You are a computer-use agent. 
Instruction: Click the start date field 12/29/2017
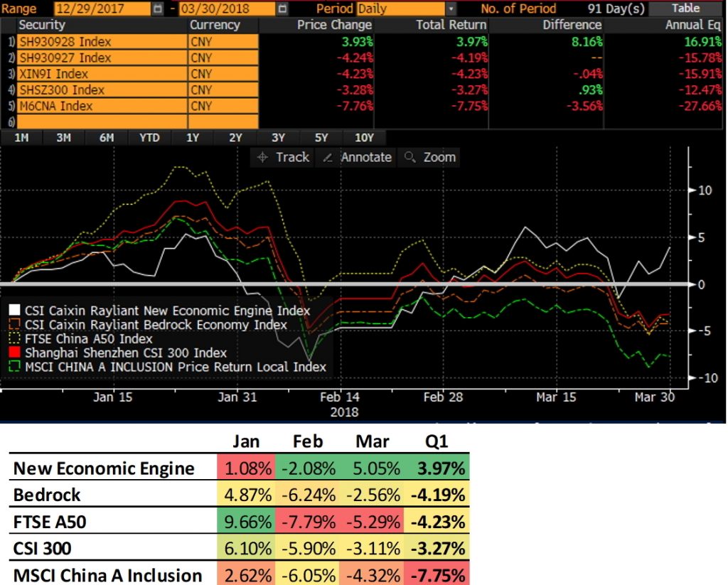click(103, 9)
